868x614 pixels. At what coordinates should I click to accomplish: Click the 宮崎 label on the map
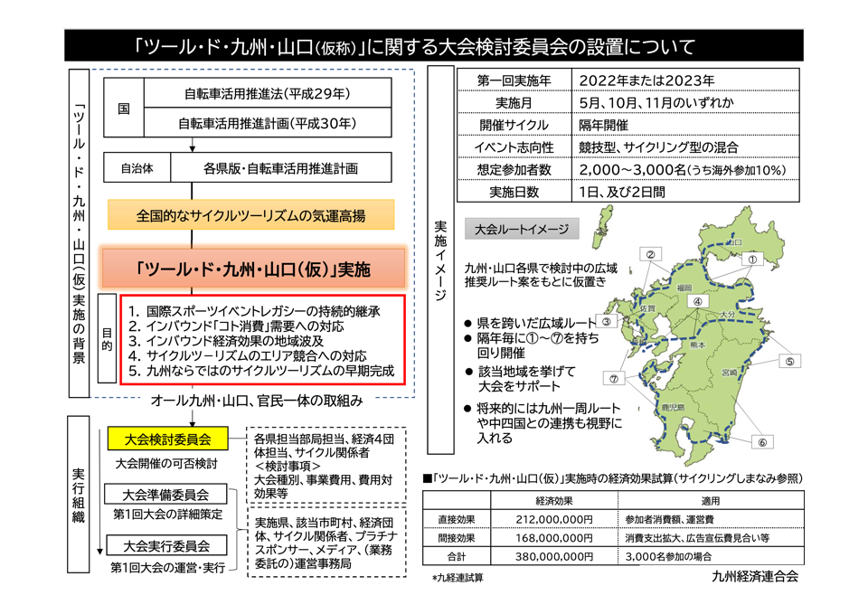730,373
